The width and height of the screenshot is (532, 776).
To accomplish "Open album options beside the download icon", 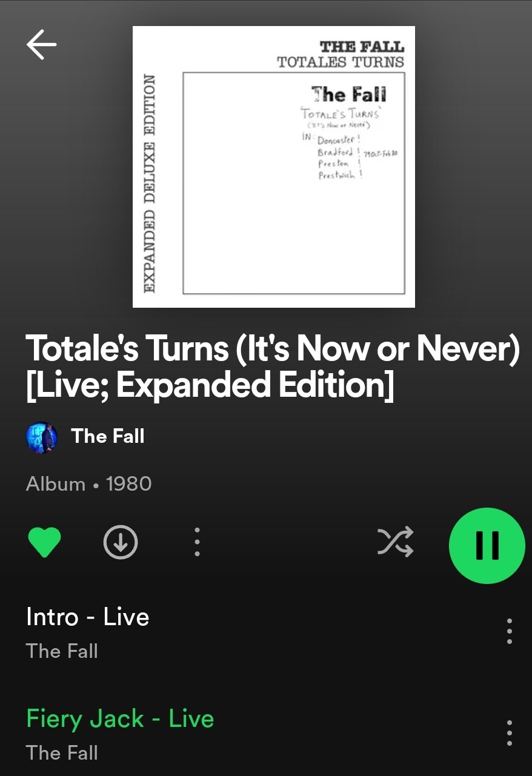I will tap(197, 542).
